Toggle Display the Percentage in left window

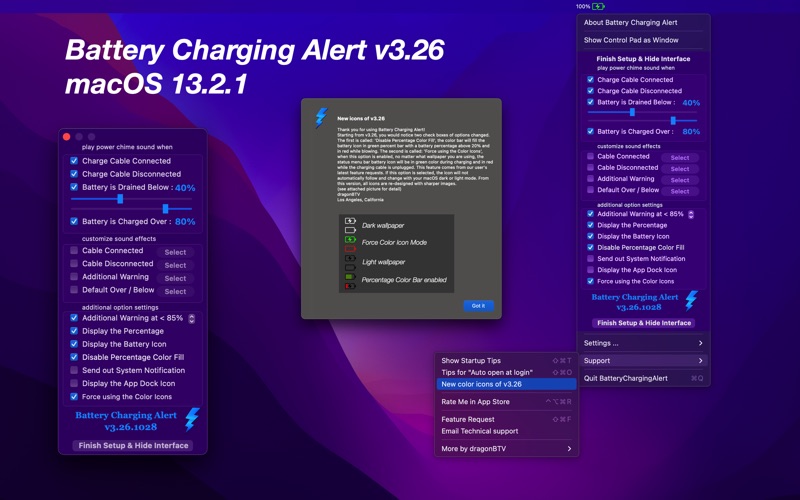pos(74,331)
